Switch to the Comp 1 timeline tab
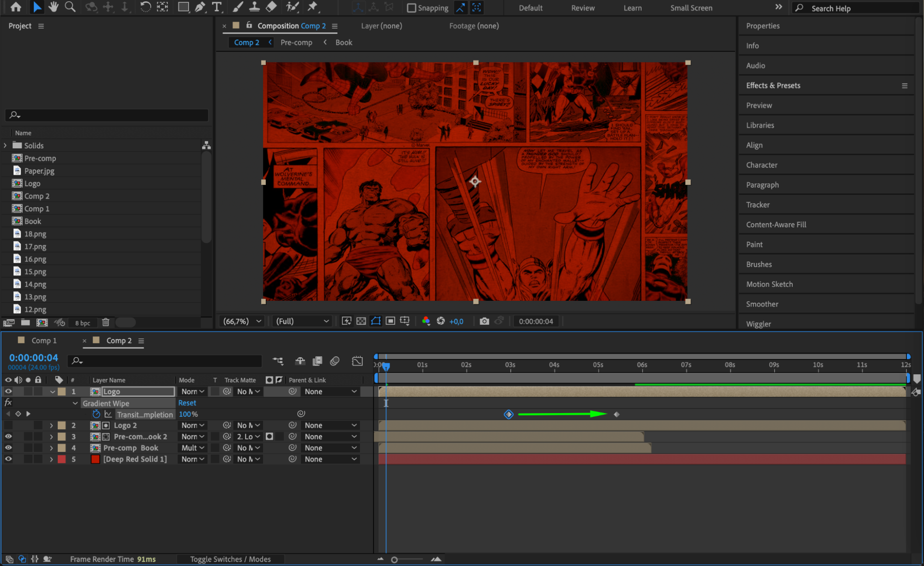This screenshot has height=566, width=924. 44,341
